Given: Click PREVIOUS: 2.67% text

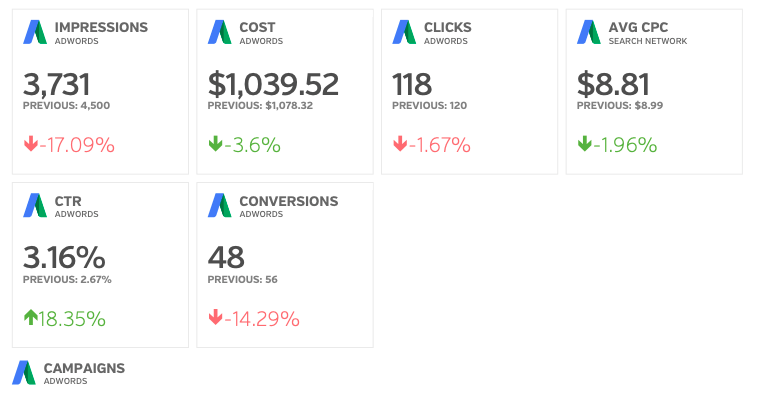Looking at the screenshot, I should [67, 279].
